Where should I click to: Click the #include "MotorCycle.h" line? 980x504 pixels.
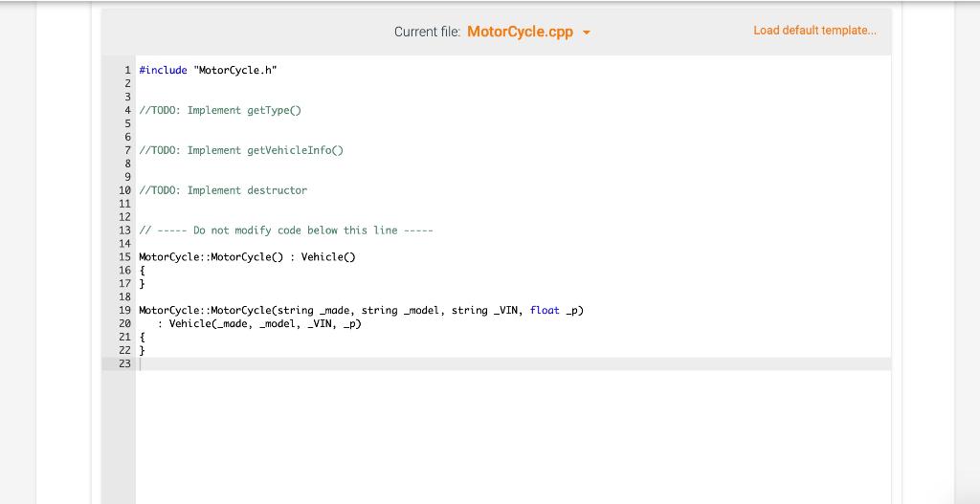pyautogui.click(x=208, y=70)
